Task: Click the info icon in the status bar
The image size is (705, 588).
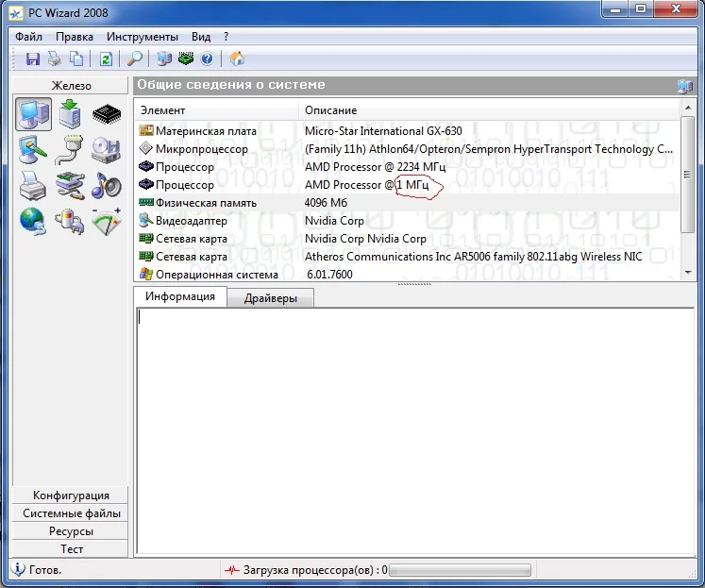Action: click(x=18, y=569)
